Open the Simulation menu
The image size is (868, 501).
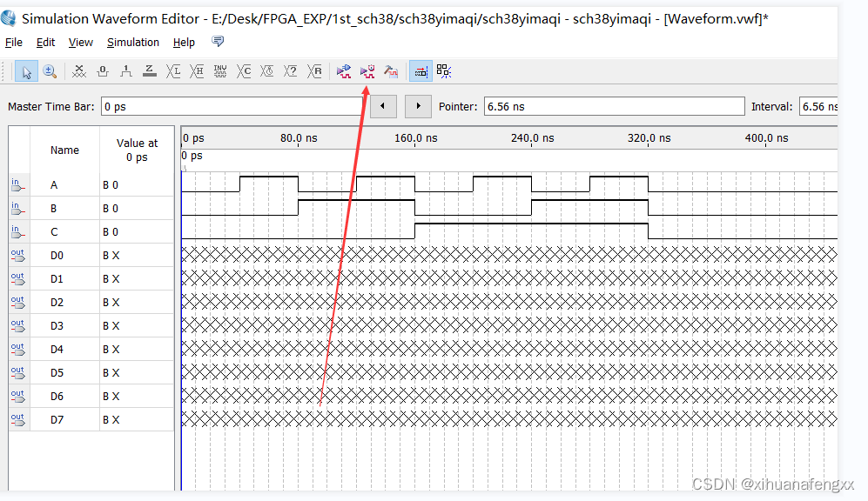(133, 43)
